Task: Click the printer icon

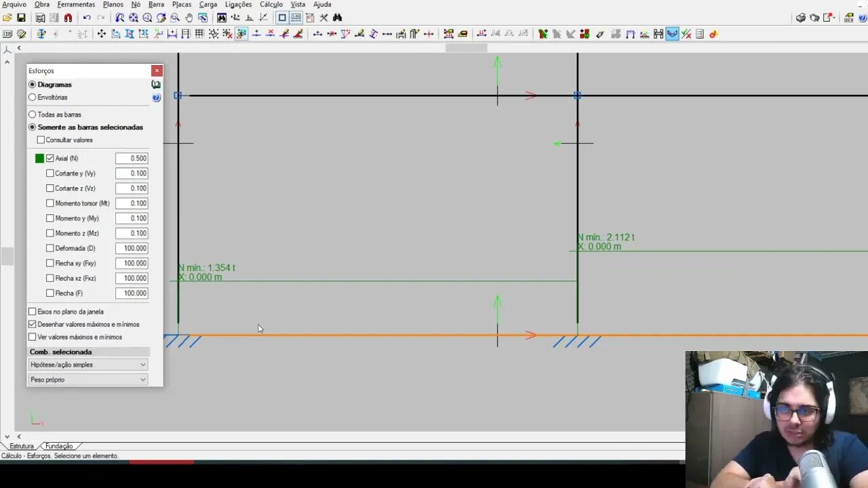Action: coord(801,18)
